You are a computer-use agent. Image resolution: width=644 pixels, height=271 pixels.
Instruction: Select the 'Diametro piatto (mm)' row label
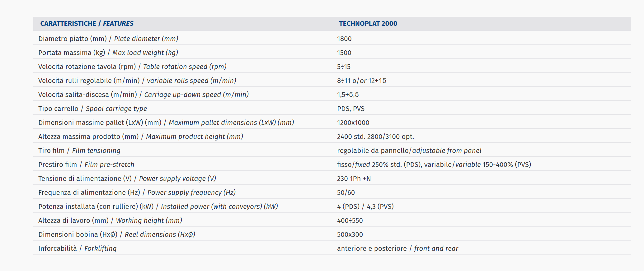108,39
